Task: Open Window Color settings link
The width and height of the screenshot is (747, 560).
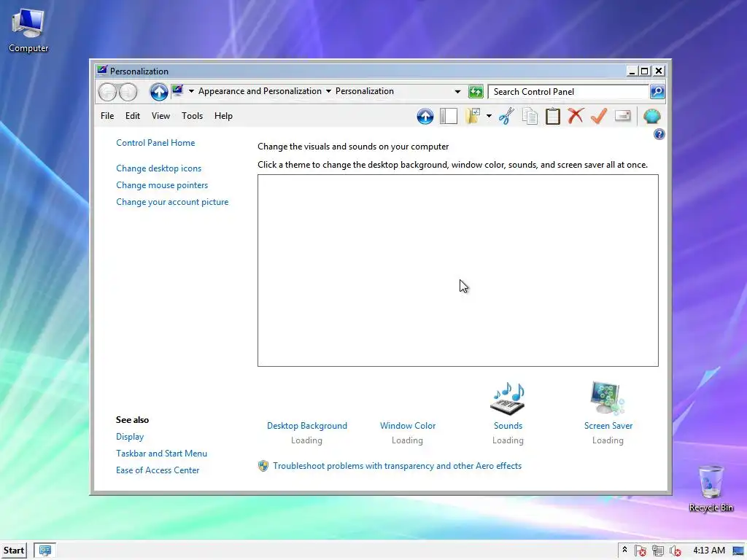Action: click(x=407, y=426)
